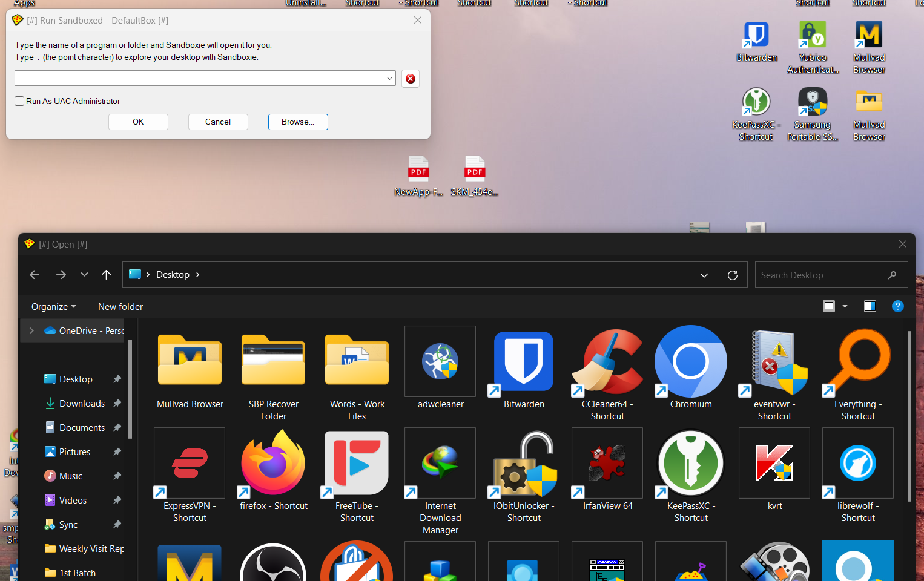Open the 1st Batch folder
The width and height of the screenshot is (924, 581).
tap(78, 573)
